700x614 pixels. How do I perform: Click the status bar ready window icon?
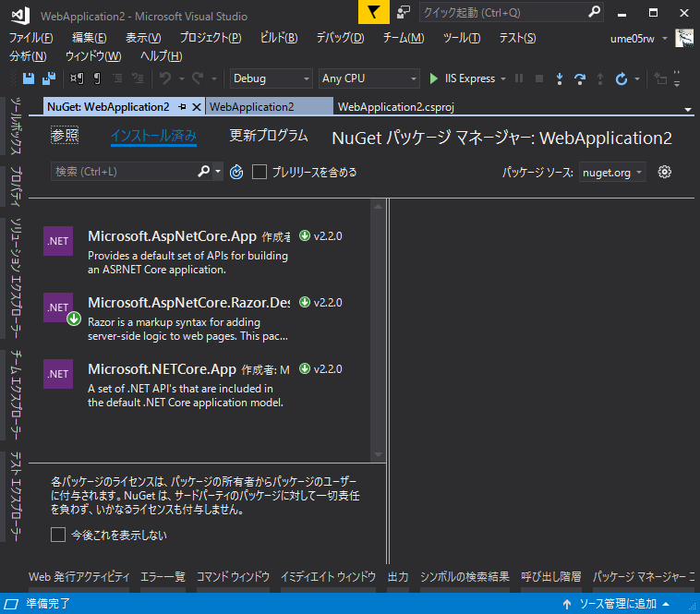(x=11, y=604)
